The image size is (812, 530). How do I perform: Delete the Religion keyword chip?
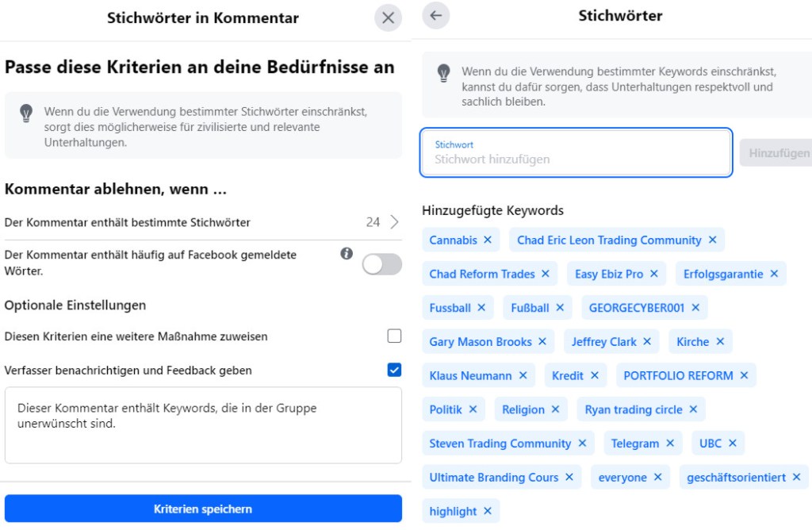pos(555,409)
